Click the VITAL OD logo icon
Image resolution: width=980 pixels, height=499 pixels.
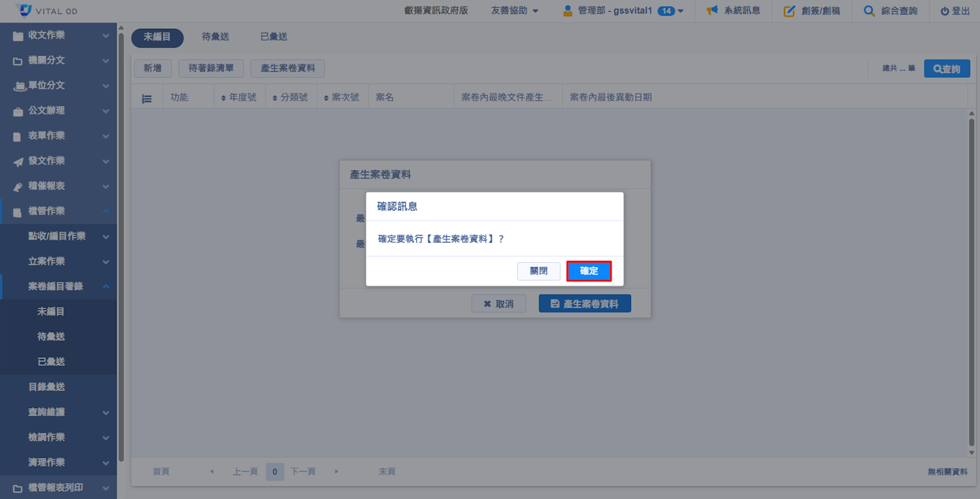(x=25, y=10)
